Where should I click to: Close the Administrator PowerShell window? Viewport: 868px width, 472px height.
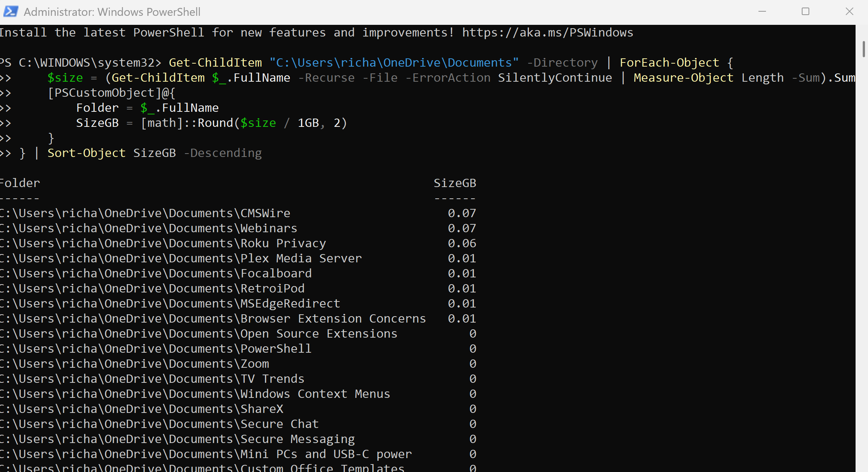click(850, 12)
